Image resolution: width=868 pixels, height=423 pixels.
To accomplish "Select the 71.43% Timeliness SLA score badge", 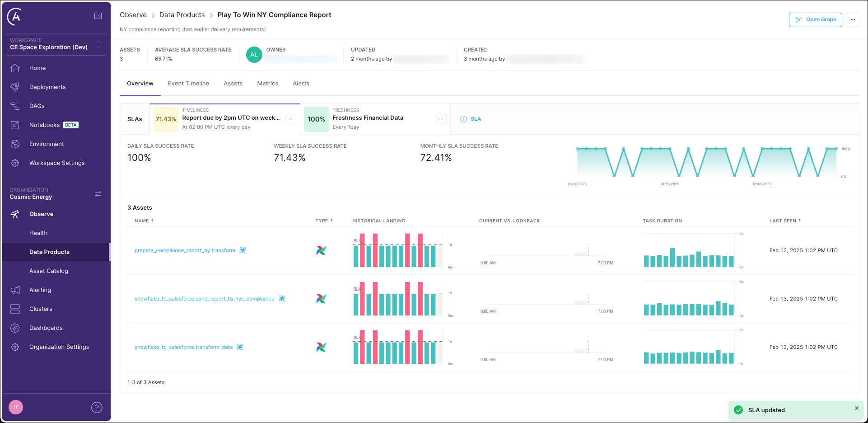I will (x=166, y=119).
